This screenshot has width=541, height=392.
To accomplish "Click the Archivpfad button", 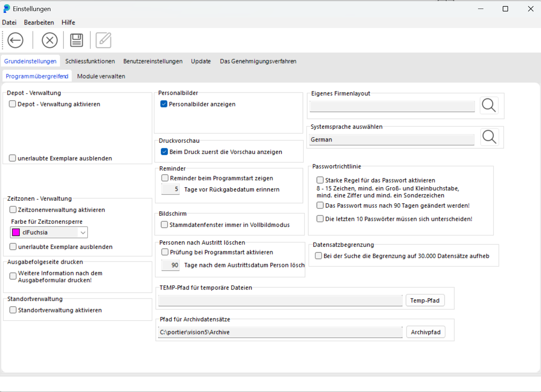I will coord(426,332).
